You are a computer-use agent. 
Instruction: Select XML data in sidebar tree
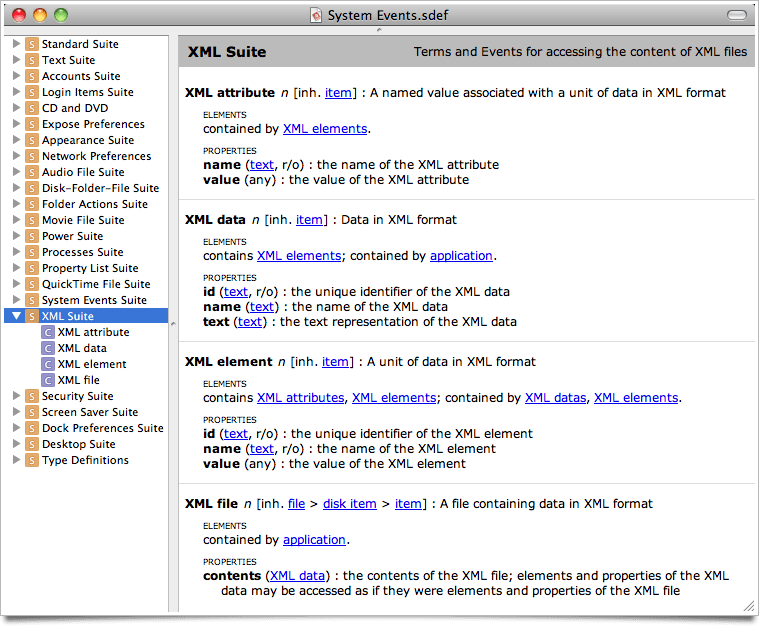[x=82, y=349]
